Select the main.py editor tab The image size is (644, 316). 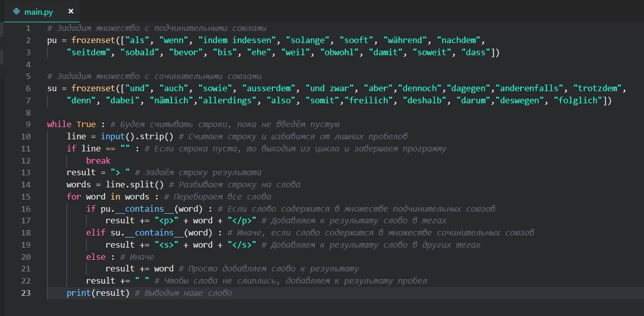click(x=38, y=11)
